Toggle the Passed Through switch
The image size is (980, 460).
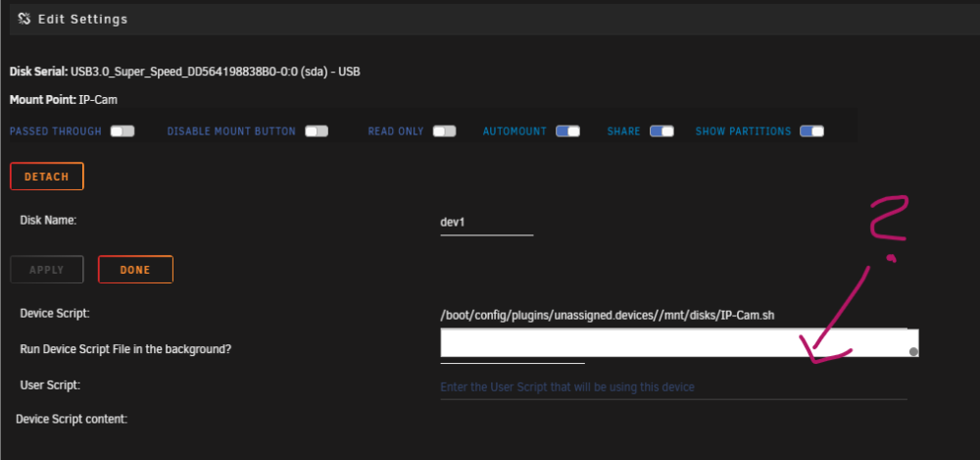[122, 131]
